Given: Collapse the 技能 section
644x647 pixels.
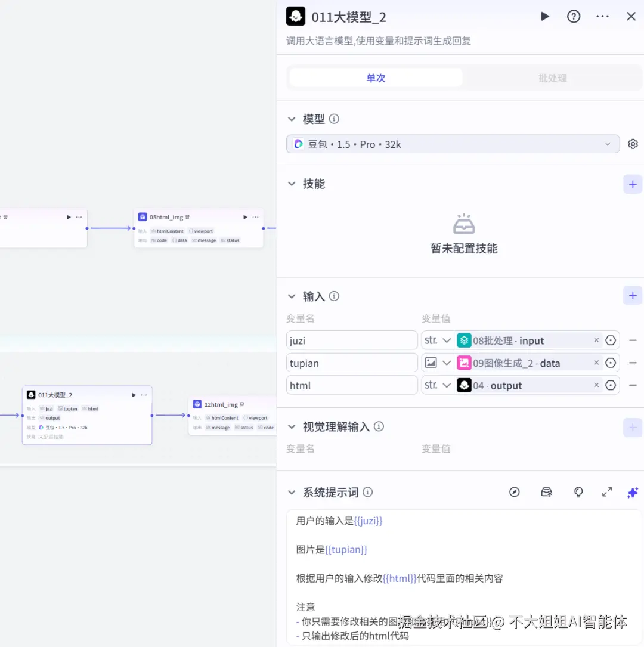Looking at the screenshot, I should click(292, 184).
